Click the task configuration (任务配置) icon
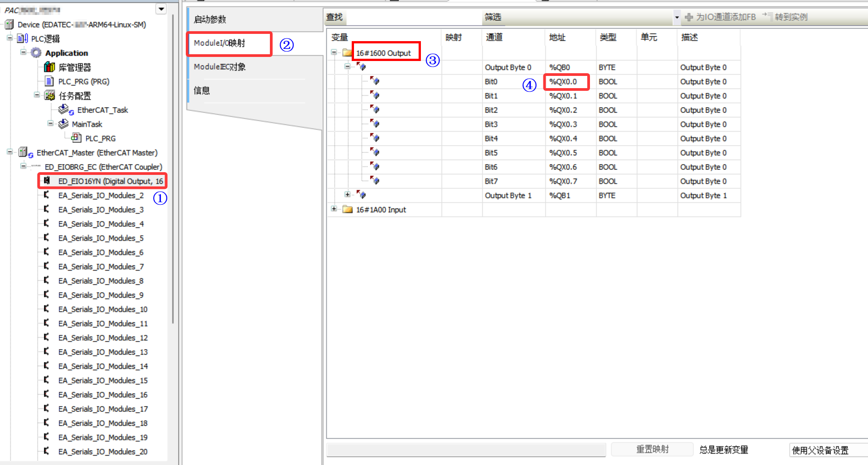Screen dimensions: 868x465 [49, 96]
